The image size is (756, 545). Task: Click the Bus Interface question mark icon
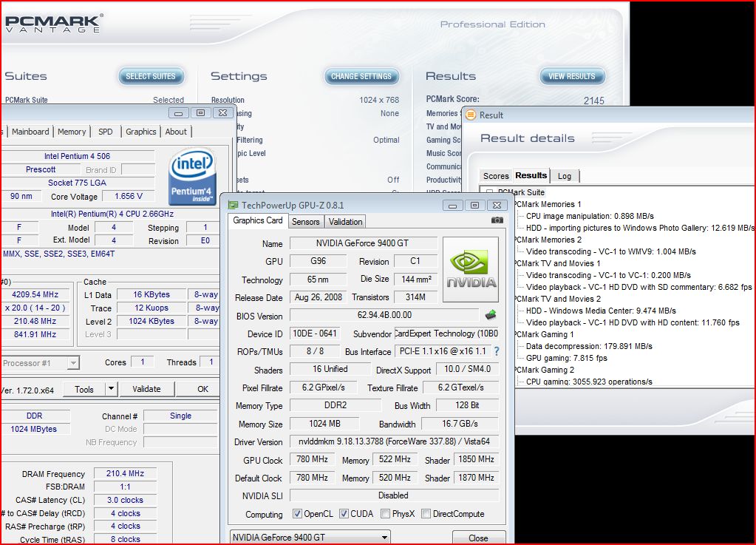(x=497, y=351)
